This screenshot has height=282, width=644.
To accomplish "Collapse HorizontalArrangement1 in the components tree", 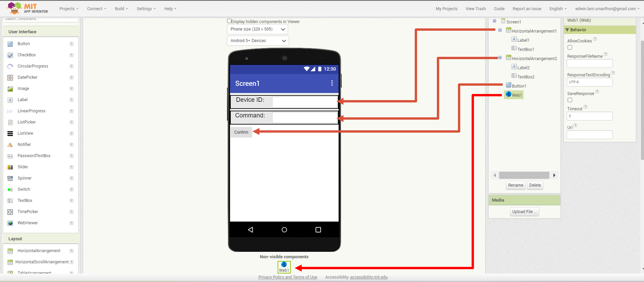I will [500, 30].
